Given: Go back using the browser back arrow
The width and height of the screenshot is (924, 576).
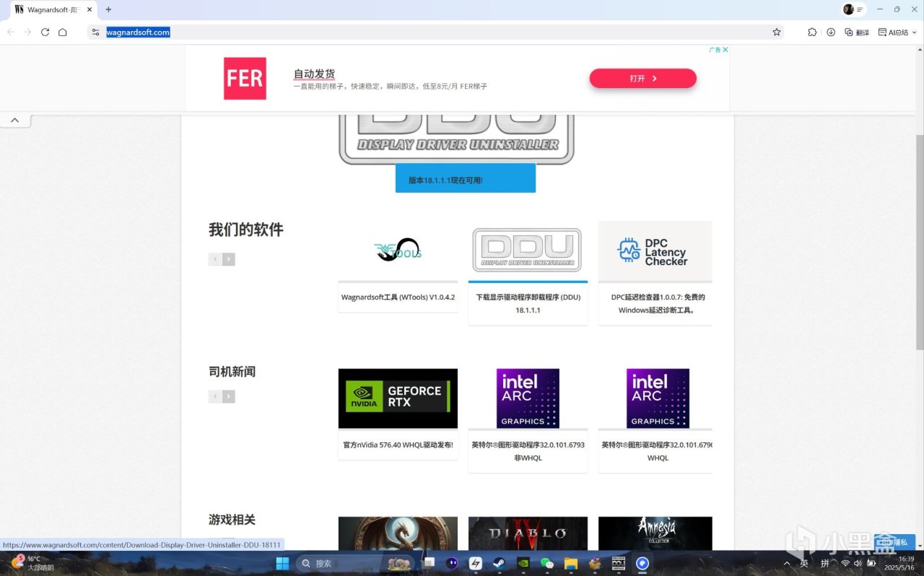Looking at the screenshot, I should pos(11,32).
